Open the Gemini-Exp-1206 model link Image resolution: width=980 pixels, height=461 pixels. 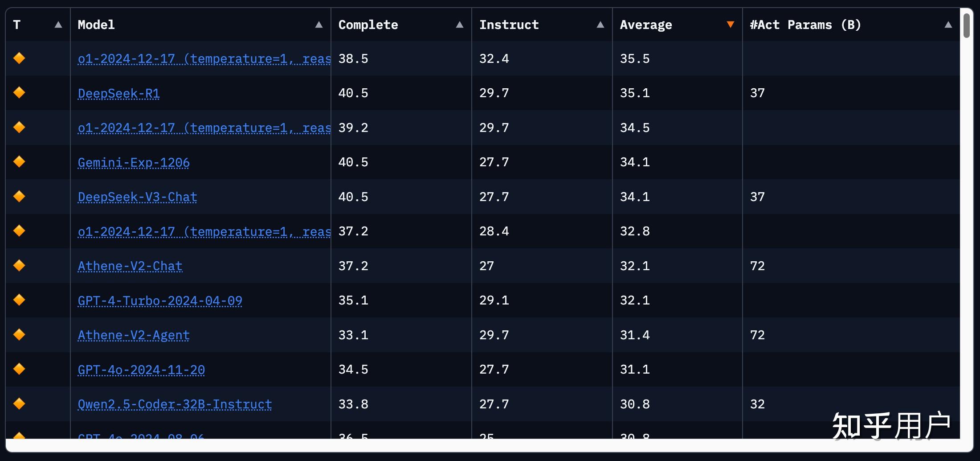(134, 163)
